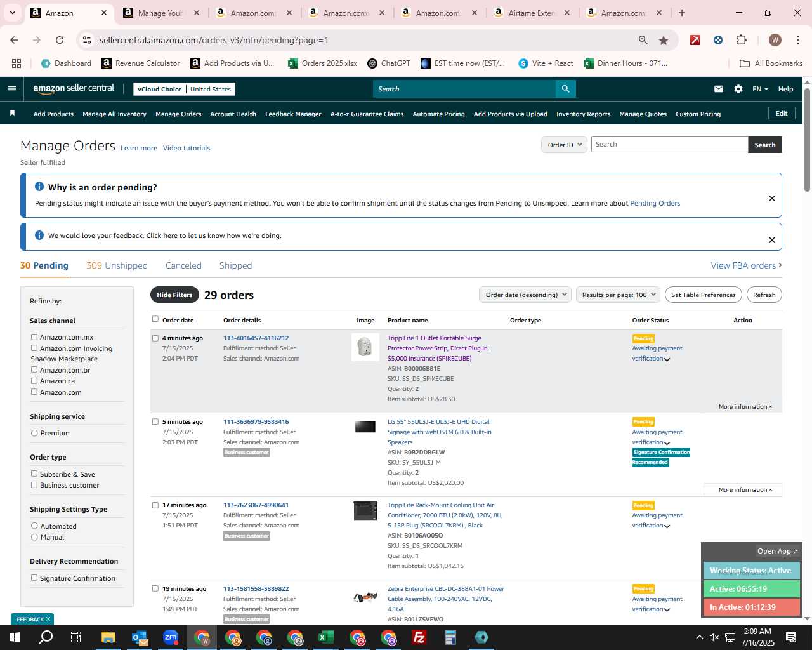Image resolution: width=812 pixels, height=650 pixels.
Task: Open the Chrome three-dot menu
Action: 797,40
